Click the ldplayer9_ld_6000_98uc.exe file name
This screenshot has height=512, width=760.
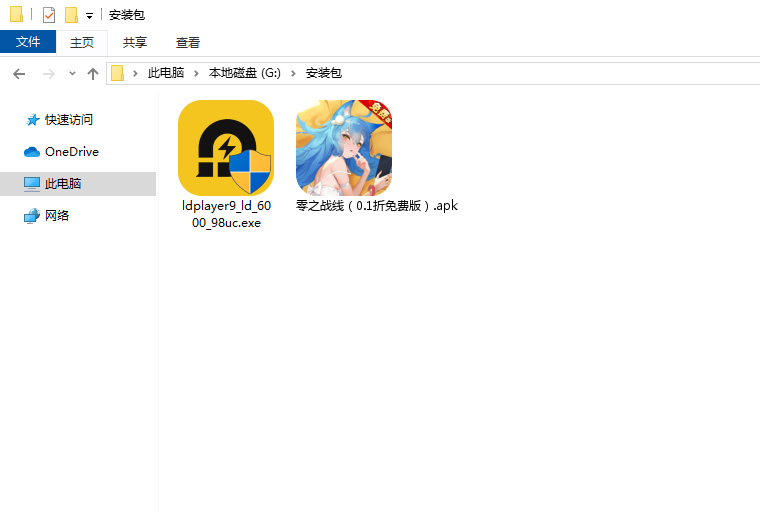pyautogui.click(x=226, y=214)
